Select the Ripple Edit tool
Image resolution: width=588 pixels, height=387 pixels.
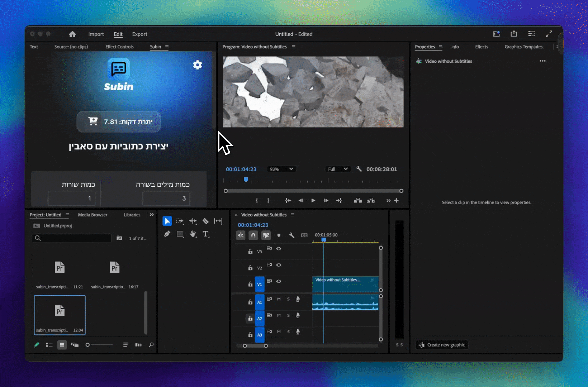tap(193, 221)
